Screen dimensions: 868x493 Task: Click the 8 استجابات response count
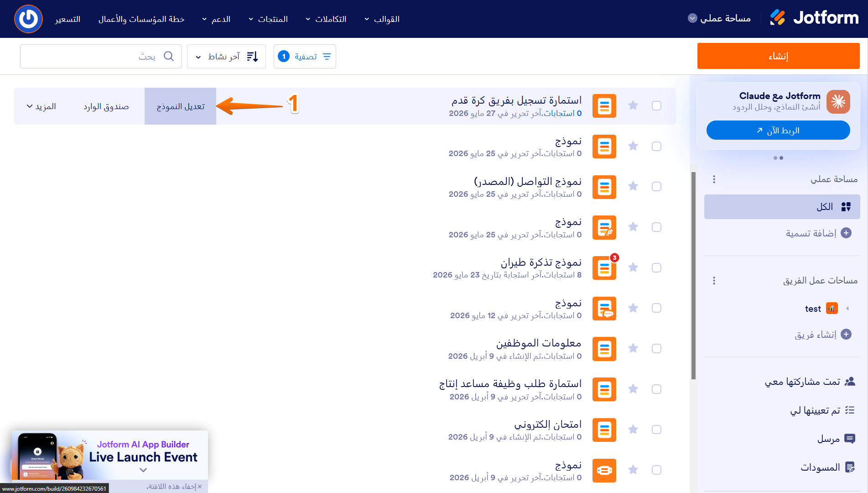(x=562, y=275)
